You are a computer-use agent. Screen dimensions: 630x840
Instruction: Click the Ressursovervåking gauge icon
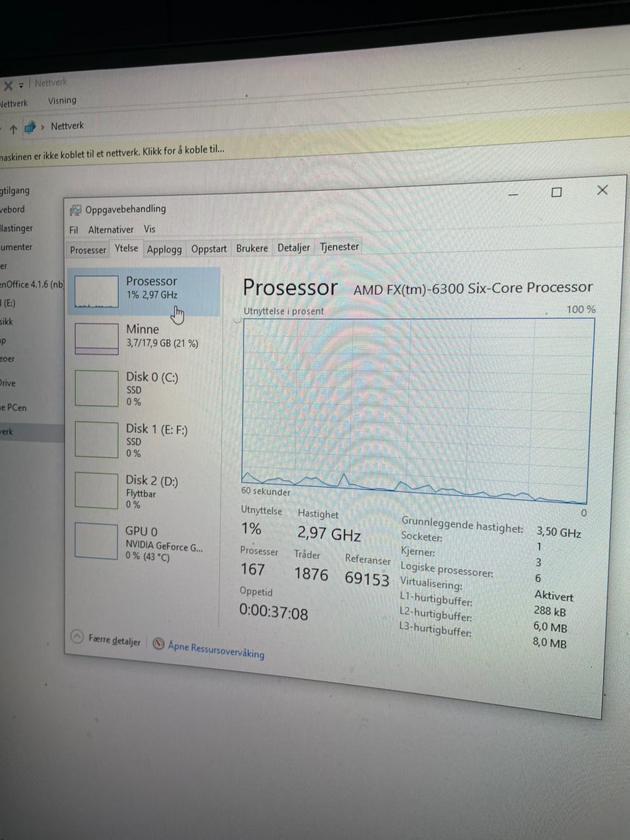[158, 644]
